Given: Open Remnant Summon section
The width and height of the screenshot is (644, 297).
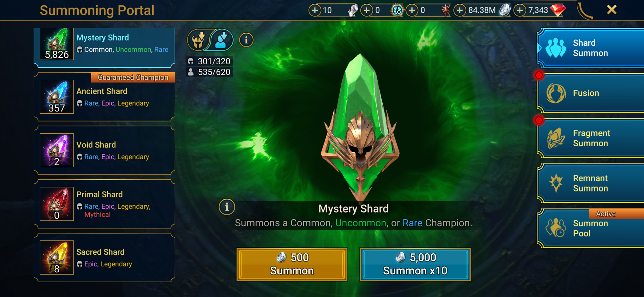Looking at the screenshot, I should (591, 183).
